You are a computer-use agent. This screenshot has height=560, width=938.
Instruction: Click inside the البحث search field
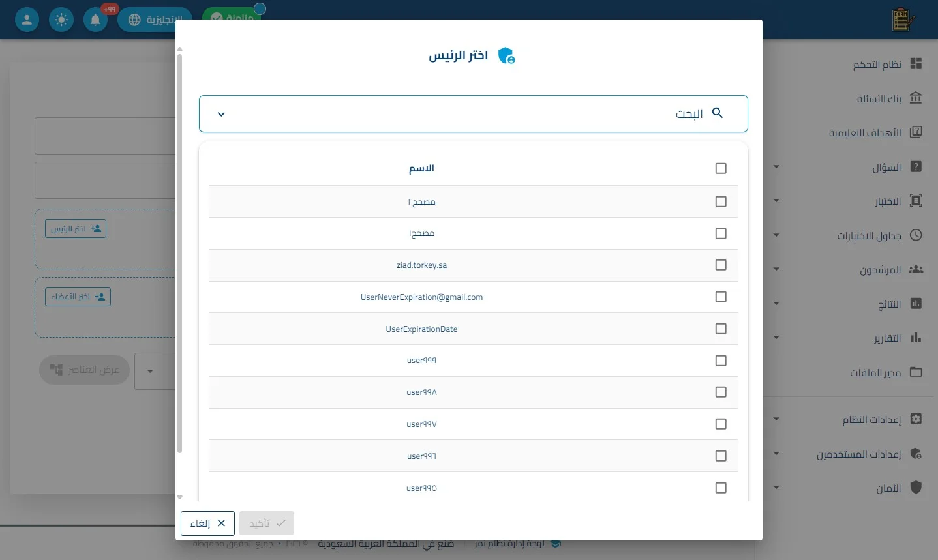[474, 114]
